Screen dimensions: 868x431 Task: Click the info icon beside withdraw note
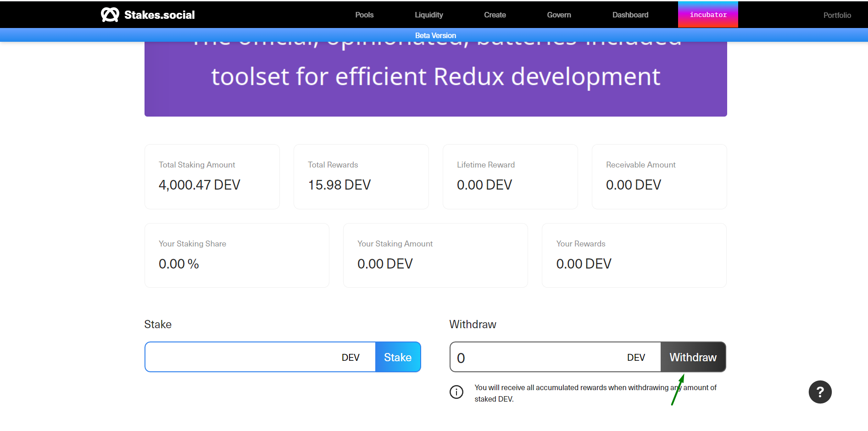tap(456, 392)
